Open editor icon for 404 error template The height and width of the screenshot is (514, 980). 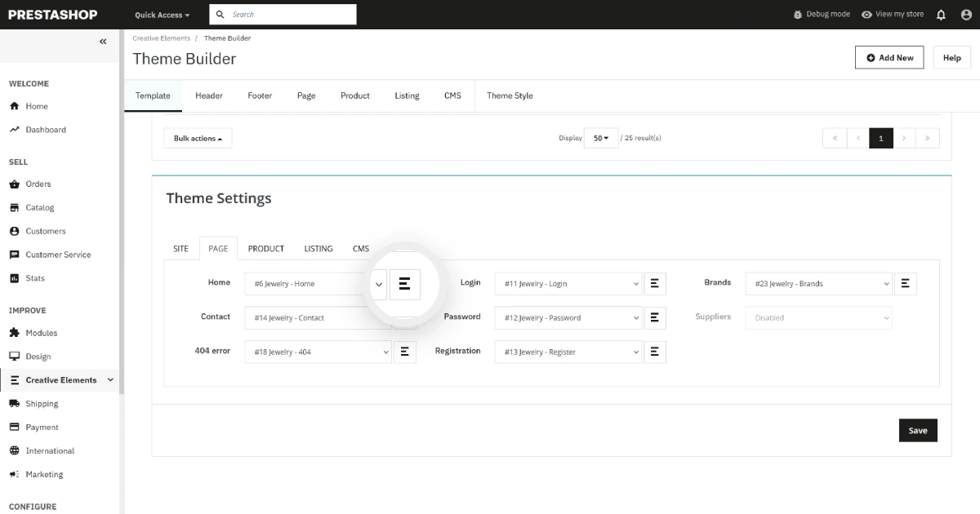click(404, 352)
